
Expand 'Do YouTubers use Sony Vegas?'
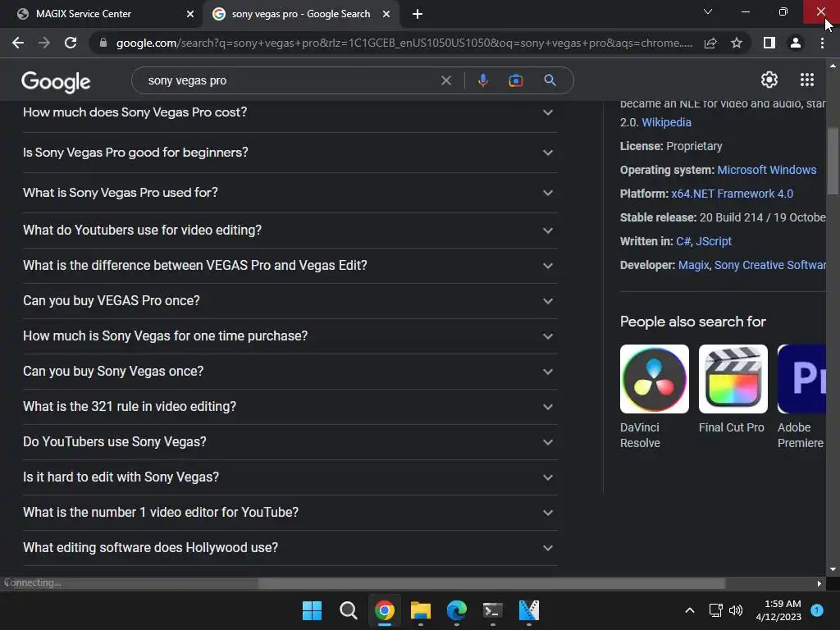[x=290, y=442]
